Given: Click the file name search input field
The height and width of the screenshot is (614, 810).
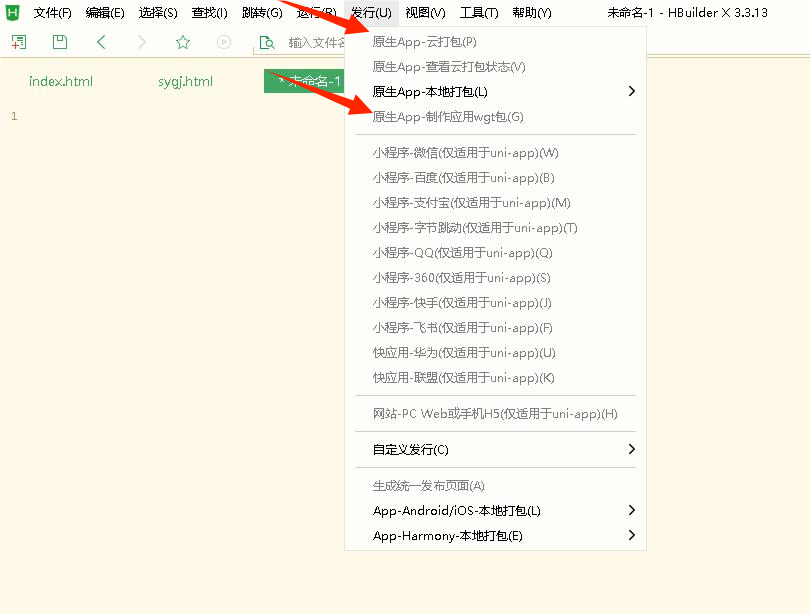Looking at the screenshot, I should pos(315,42).
